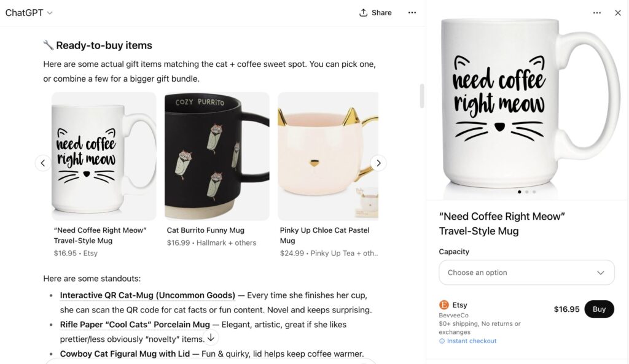Open the Instant checkout link
This screenshot has width=629, height=364.
[472, 341]
